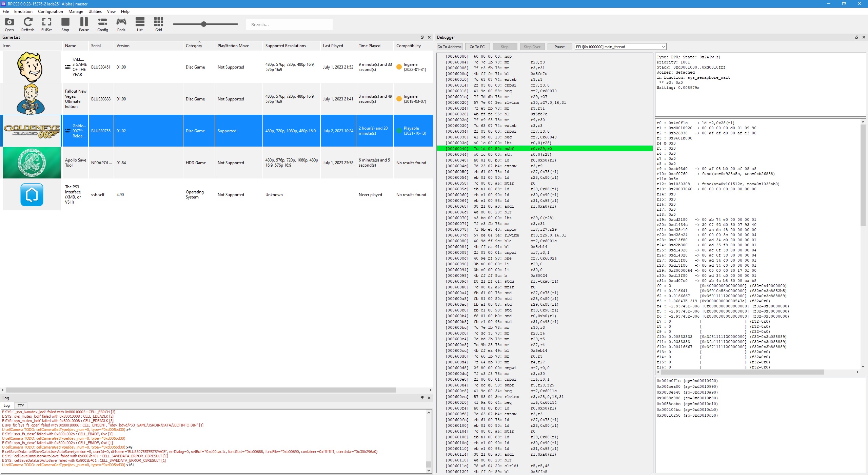Select PS3 Interface VSH icon
The image size is (868, 475).
click(32, 194)
